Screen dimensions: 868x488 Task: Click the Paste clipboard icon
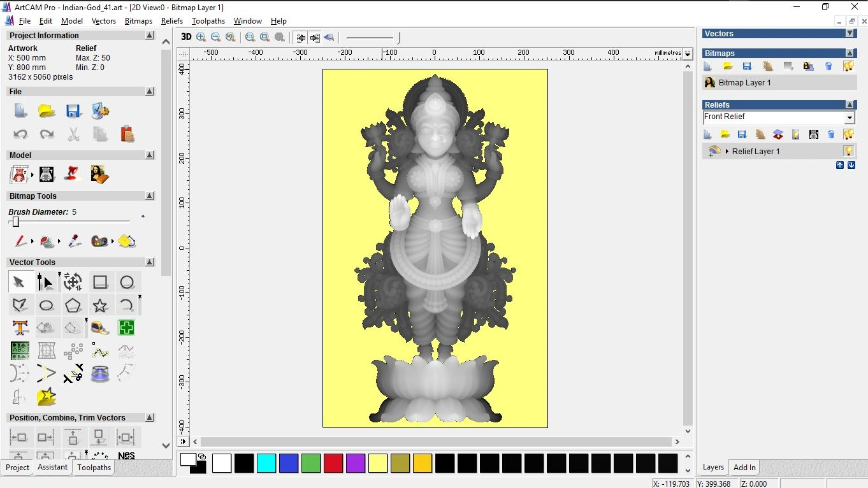tap(127, 134)
